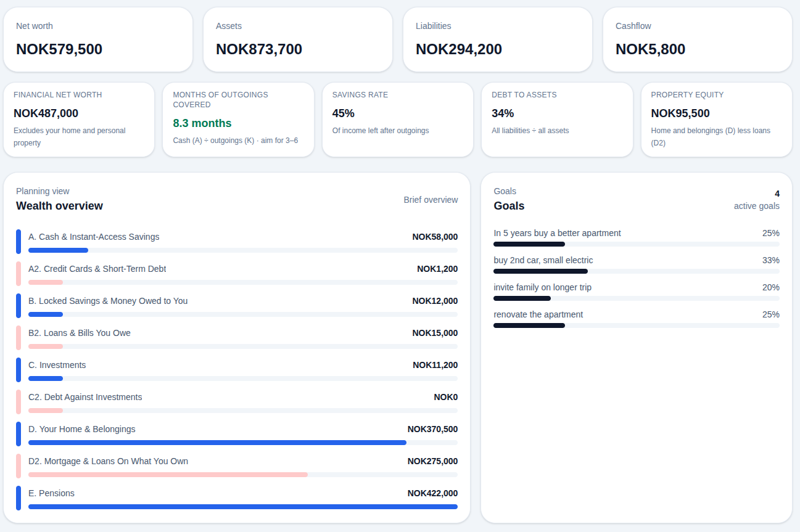Select the Excludes your home and personal property note
Image resolution: width=800 pixels, height=532 pixels.
(70, 137)
